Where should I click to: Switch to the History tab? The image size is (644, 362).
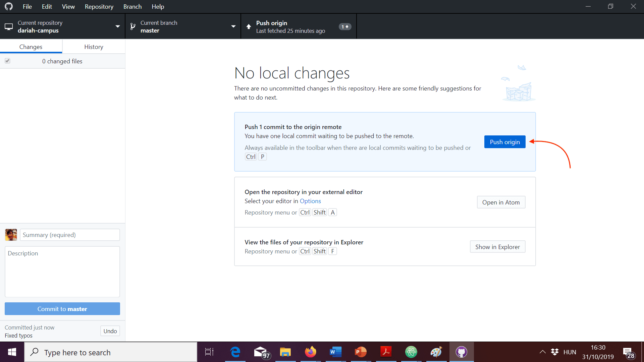(94, 47)
